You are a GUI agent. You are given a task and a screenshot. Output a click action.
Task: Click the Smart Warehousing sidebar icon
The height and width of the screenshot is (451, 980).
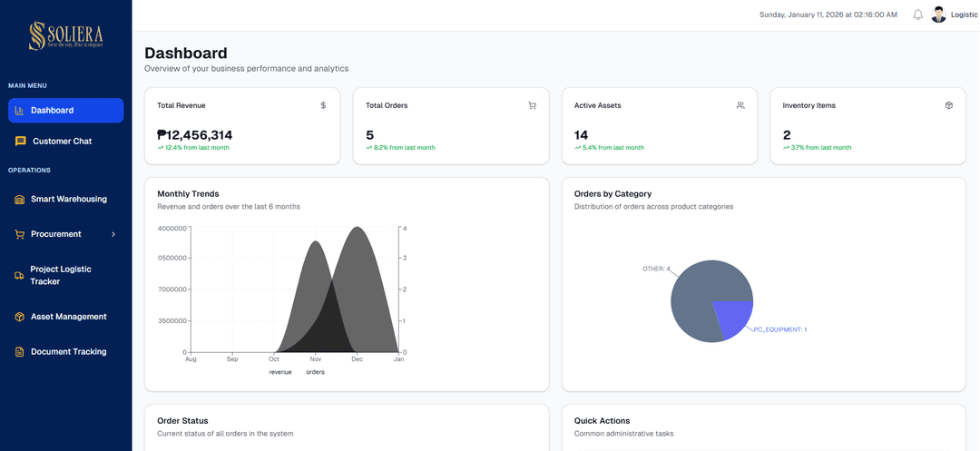click(20, 200)
